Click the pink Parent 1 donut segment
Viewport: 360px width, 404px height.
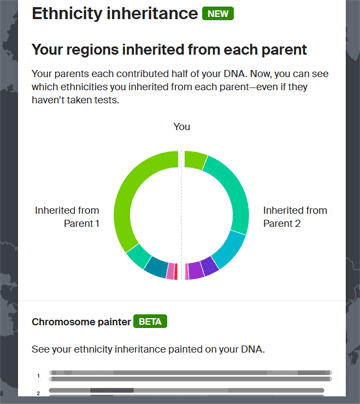pos(171,271)
